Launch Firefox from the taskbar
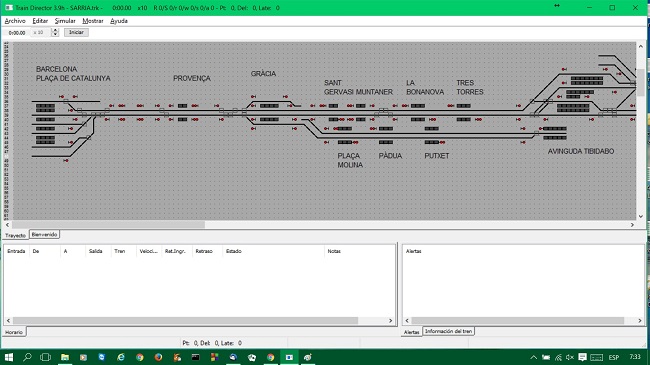Viewport: 650px width, 365px height. (158, 357)
